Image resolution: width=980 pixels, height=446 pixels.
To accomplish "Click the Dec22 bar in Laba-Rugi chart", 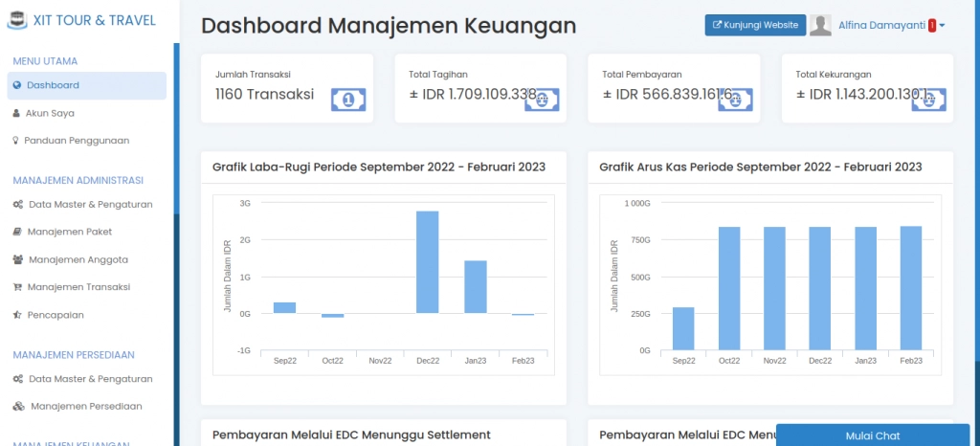I will (x=427, y=262).
